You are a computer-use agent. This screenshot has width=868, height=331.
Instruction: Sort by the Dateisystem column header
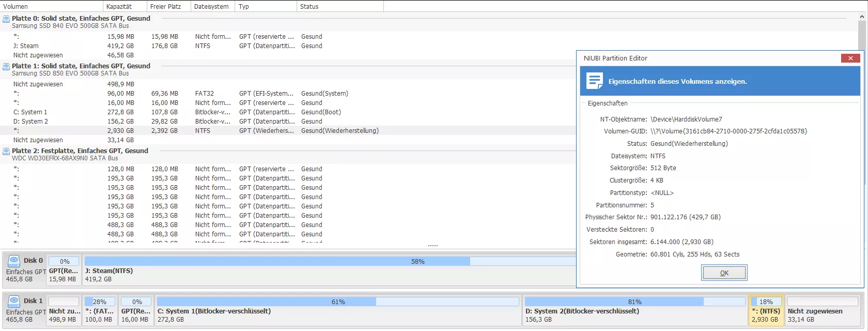pos(211,7)
